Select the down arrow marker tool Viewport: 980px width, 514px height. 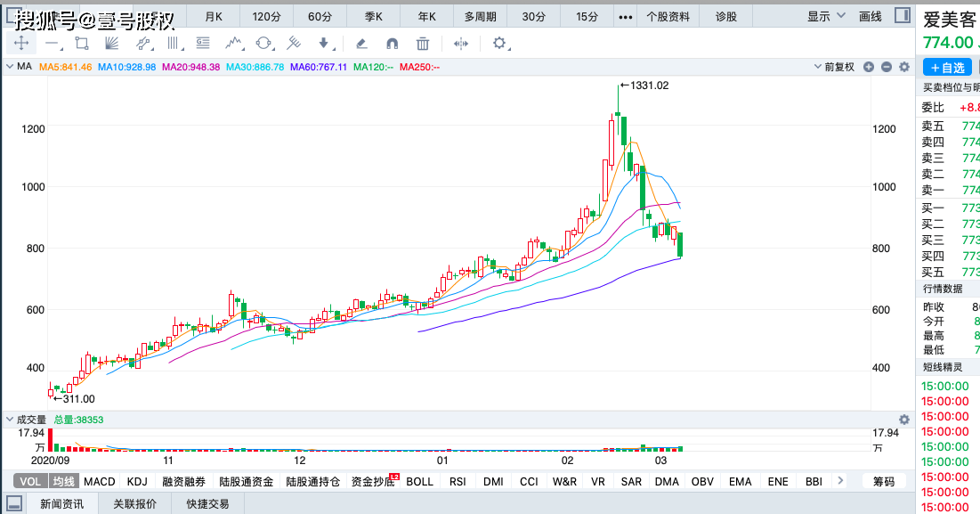324,43
